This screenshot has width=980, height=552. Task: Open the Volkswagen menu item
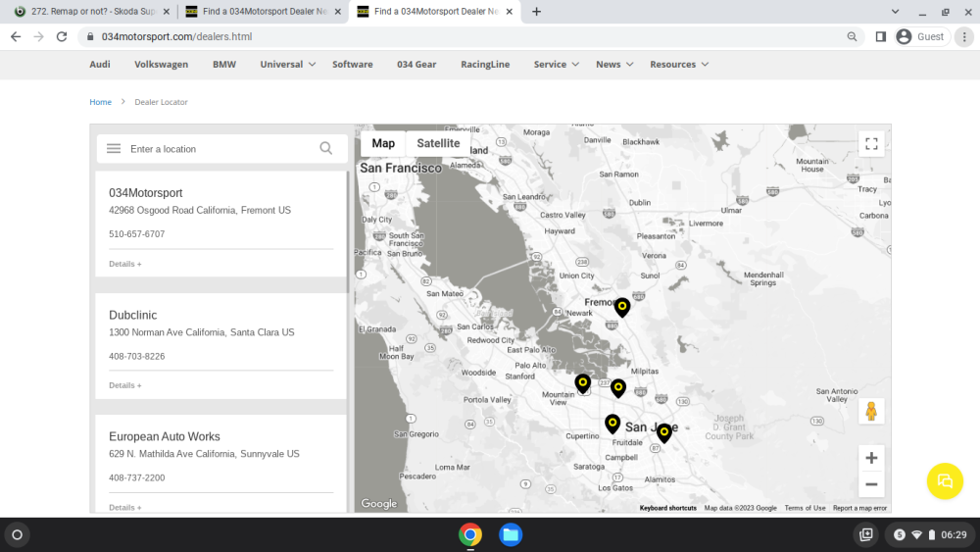click(x=162, y=65)
